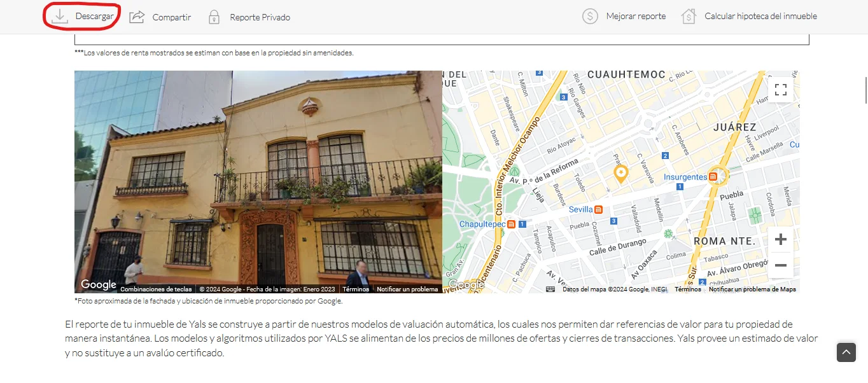Zoom in the map with plus button
The height and width of the screenshot is (383, 868).
pos(781,240)
